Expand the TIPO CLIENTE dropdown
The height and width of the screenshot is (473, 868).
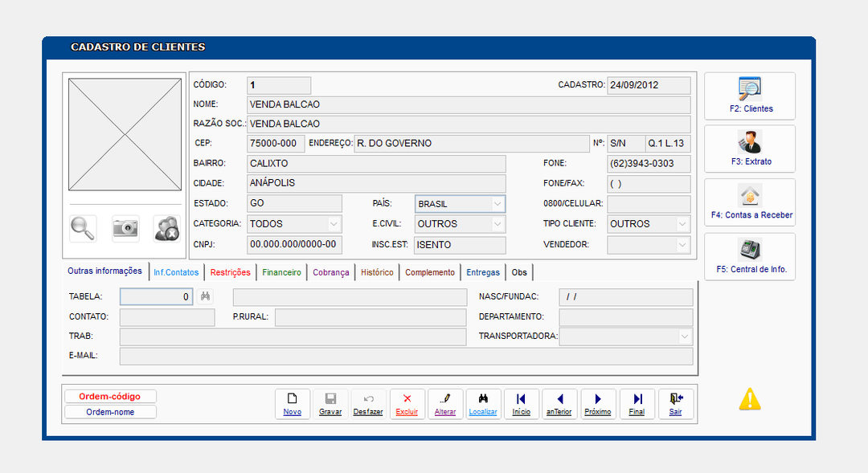tap(682, 224)
